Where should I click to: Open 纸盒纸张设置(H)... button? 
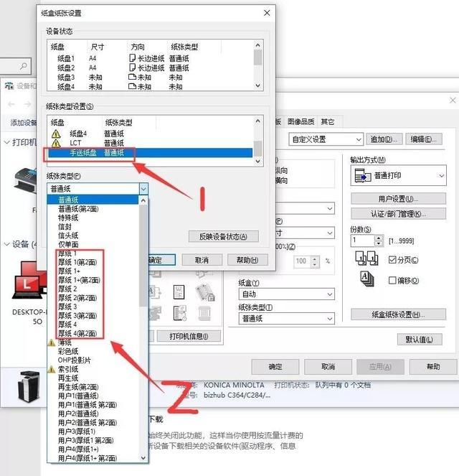398,314
